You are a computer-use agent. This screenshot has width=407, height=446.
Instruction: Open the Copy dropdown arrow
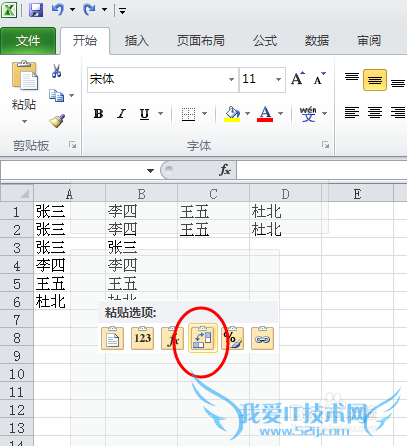(x=72, y=96)
